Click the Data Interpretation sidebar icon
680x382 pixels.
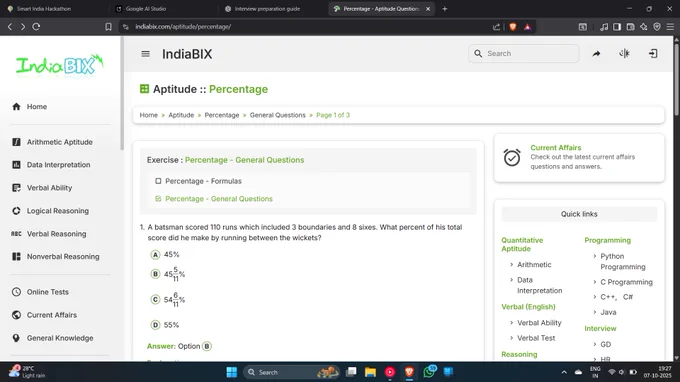(16, 165)
